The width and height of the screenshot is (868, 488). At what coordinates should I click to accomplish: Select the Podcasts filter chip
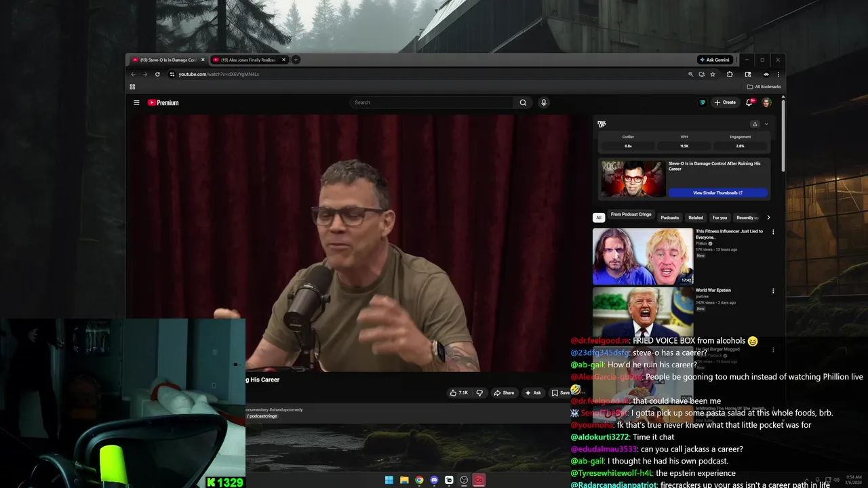coord(670,218)
